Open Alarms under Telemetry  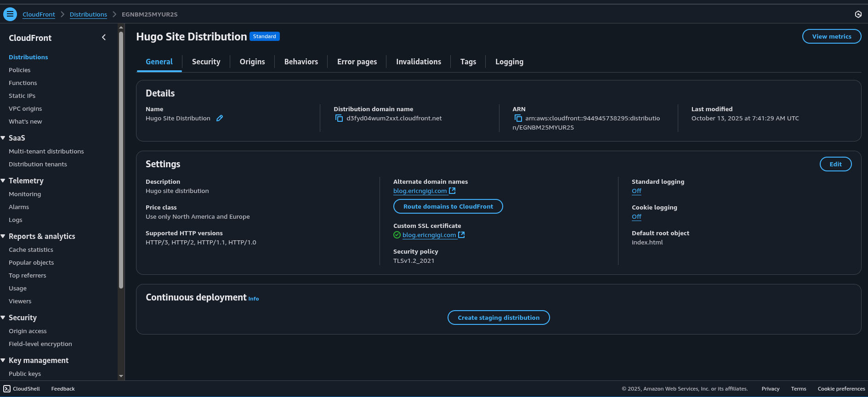pos(19,207)
